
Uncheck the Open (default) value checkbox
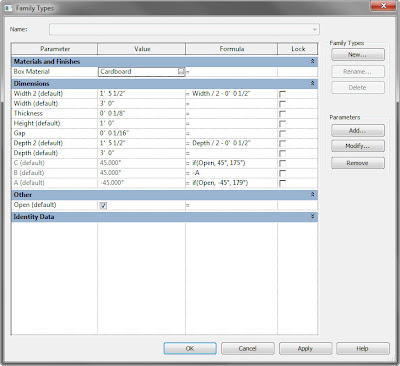103,205
